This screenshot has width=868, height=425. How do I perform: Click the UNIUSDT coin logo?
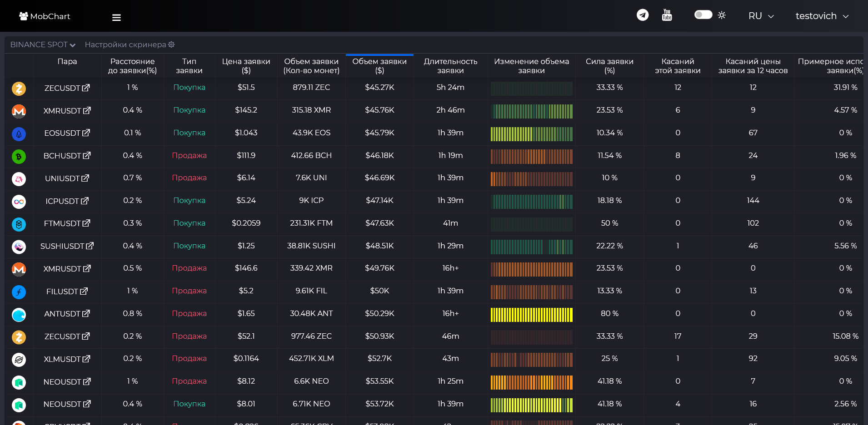[19, 179]
